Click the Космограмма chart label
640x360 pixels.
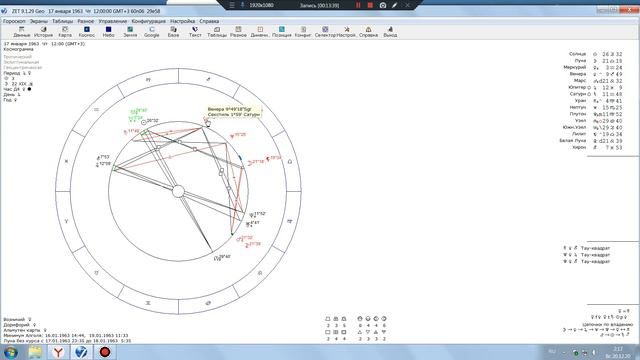click(18, 49)
